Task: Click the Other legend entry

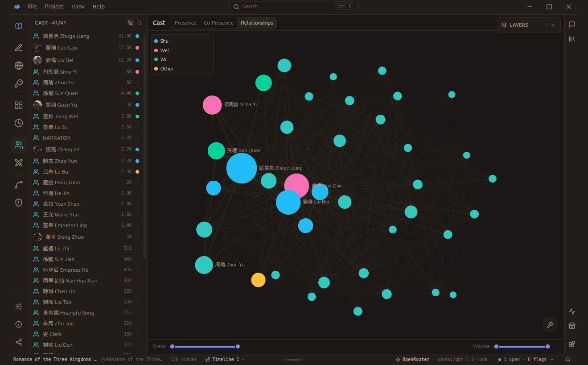Action: coord(164,69)
